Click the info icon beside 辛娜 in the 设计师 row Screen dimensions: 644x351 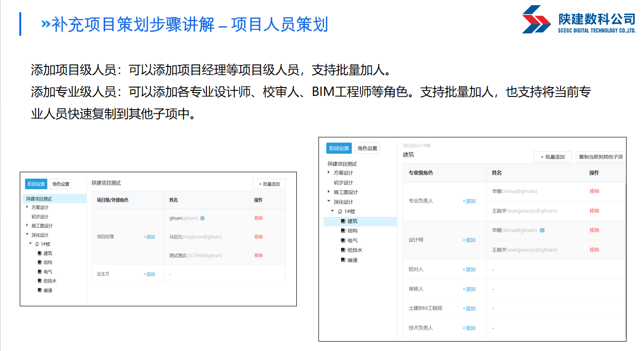point(542,231)
